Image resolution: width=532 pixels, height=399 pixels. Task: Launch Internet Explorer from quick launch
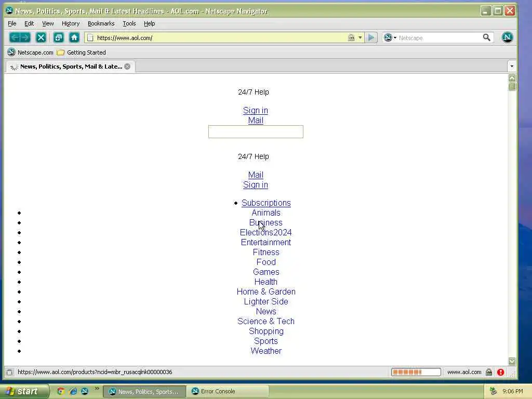(x=73, y=391)
